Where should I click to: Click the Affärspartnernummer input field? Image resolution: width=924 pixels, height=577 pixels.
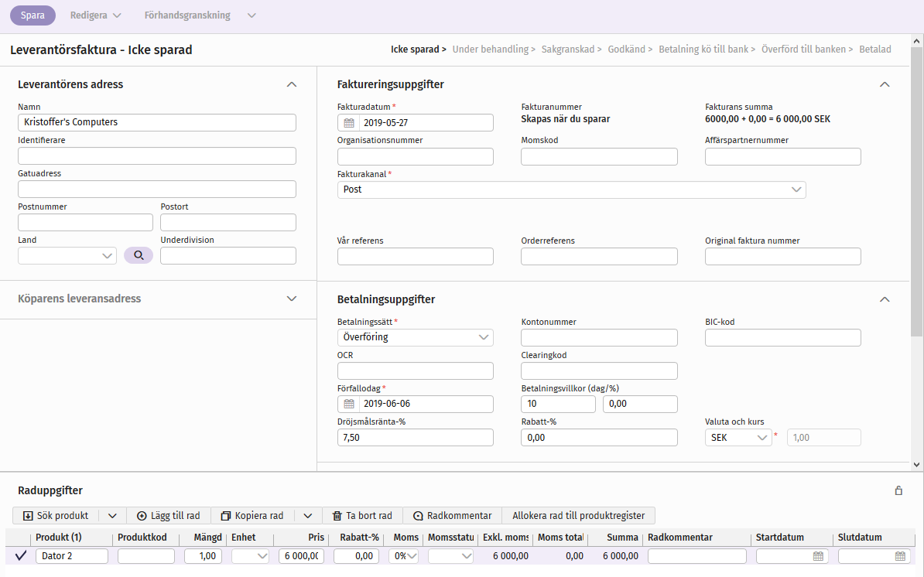click(x=783, y=156)
